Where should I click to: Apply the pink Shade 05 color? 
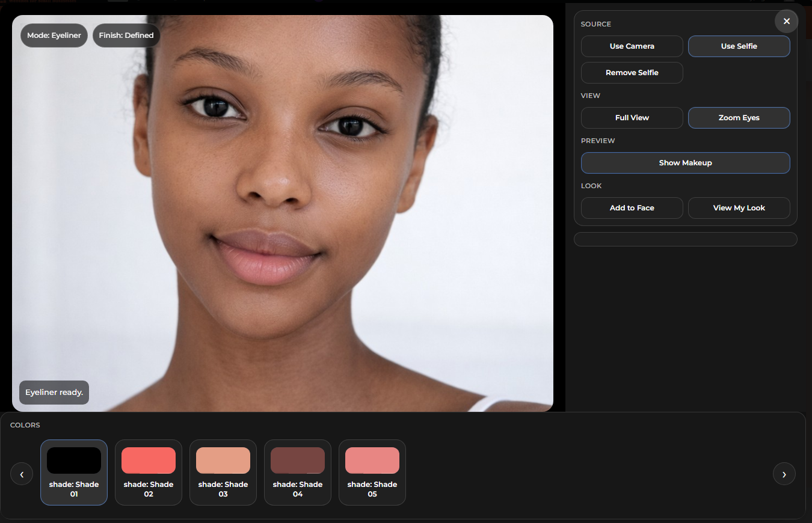(x=372, y=472)
